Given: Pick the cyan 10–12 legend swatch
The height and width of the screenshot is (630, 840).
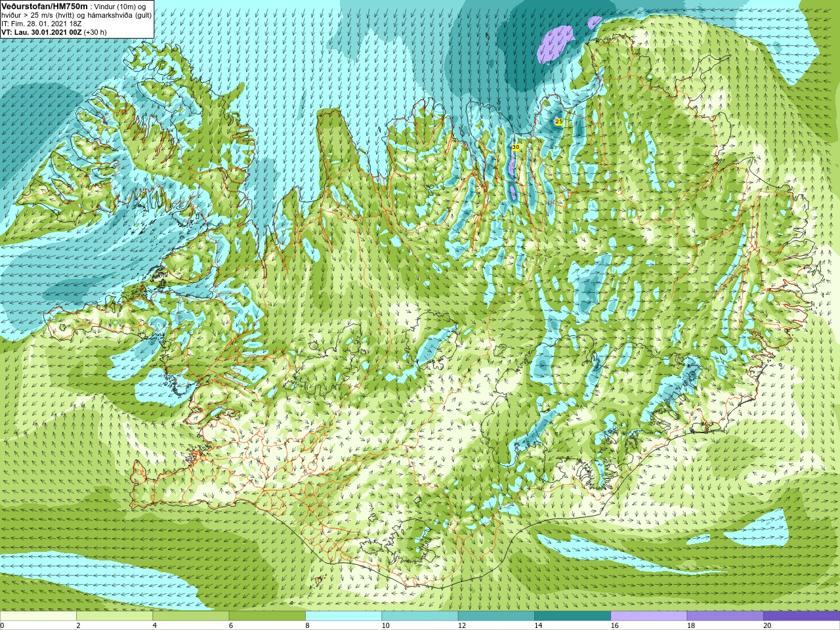Looking at the screenshot, I should click(419, 616).
